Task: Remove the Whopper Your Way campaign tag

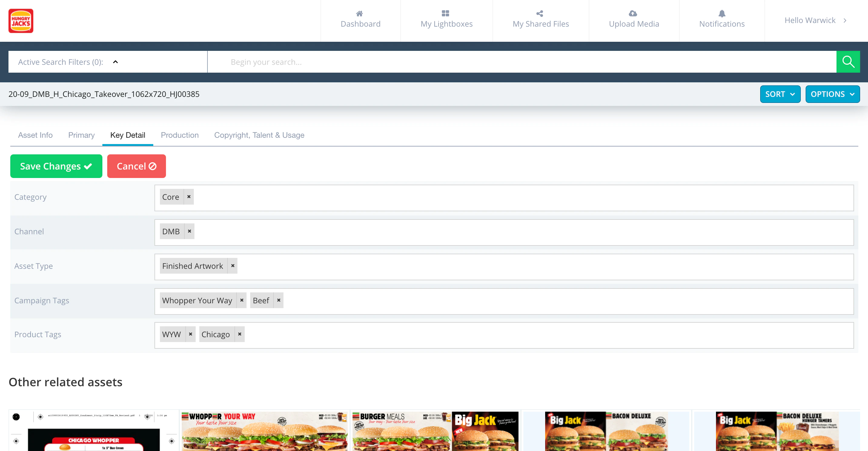Action: pos(242,300)
